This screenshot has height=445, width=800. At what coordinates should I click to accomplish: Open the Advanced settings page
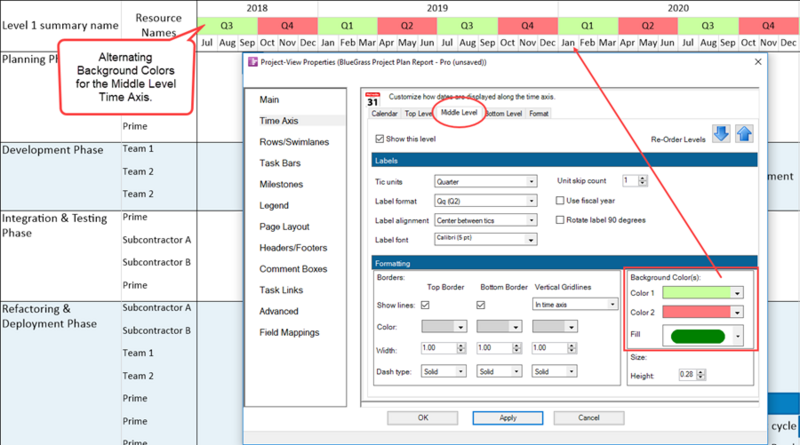point(278,311)
